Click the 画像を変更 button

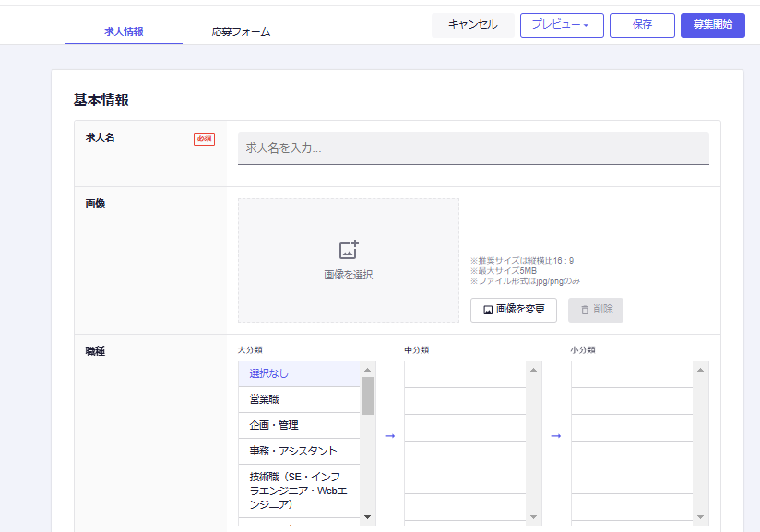[513, 310]
